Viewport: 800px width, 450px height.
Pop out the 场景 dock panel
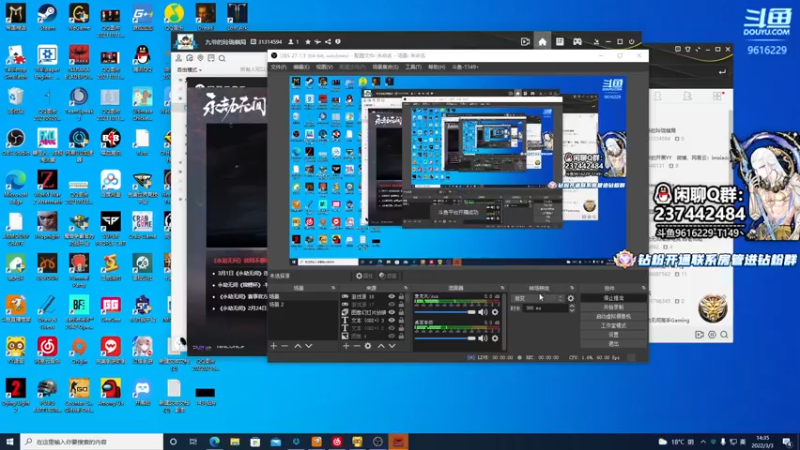333,288
